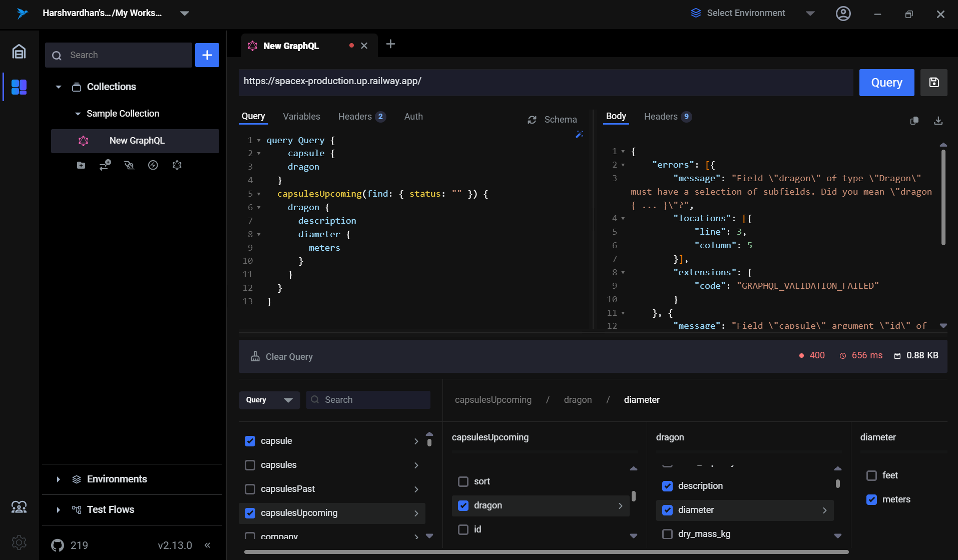Image resolution: width=958 pixels, height=560 pixels.
Task: Open a new tab with plus icon
Action: [391, 45]
